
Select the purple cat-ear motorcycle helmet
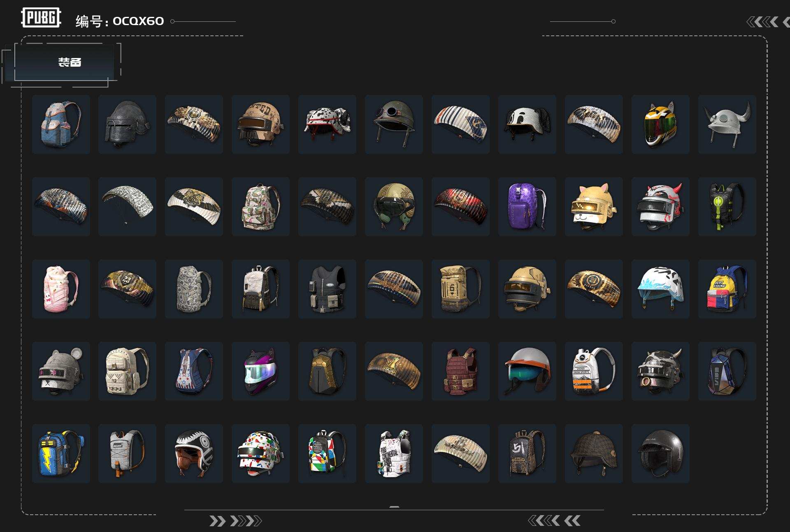[x=261, y=371]
